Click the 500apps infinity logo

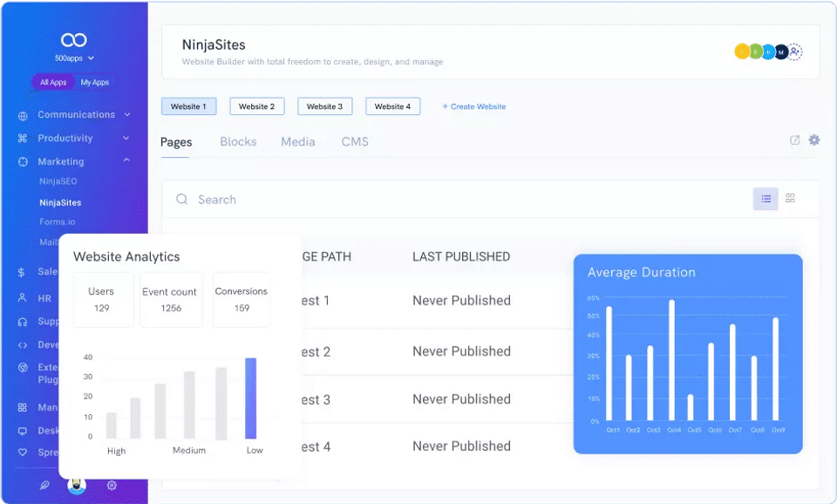[73, 40]
